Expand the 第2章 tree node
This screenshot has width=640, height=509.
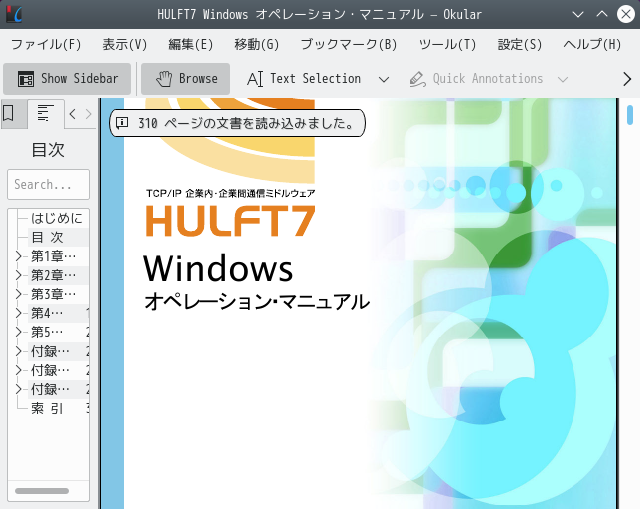coord(18,275)
